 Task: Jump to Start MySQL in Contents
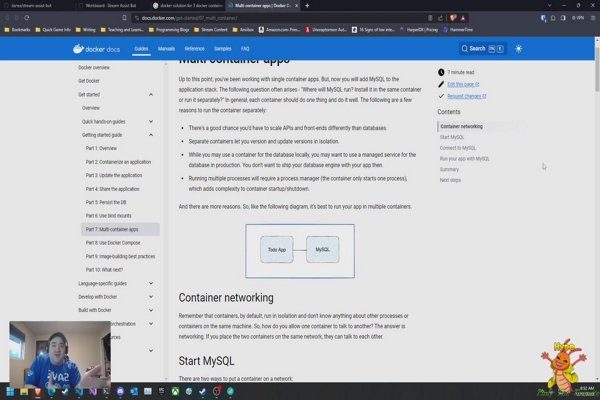[x=452, y=137]
